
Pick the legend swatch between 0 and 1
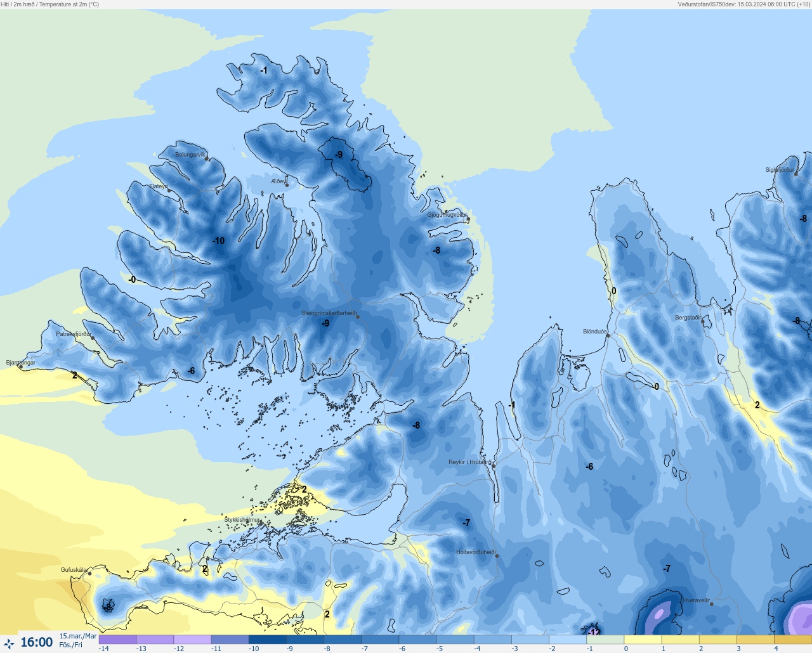click(643, 640)
